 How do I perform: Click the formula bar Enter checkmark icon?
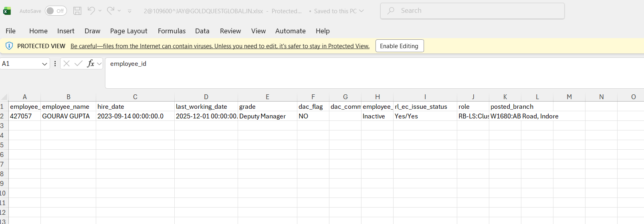(79, 63)
